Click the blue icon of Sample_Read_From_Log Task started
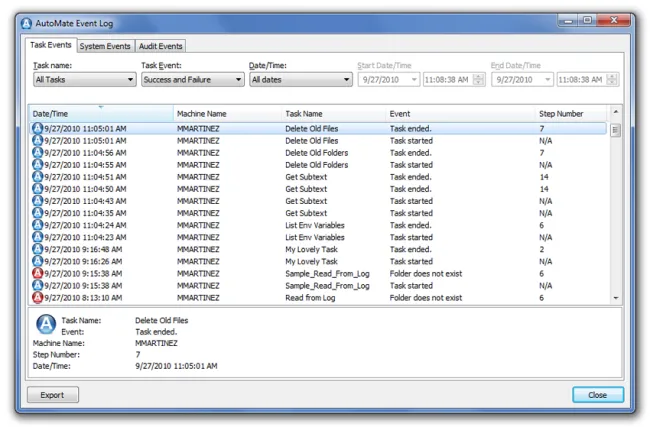 tap(37, 285)
